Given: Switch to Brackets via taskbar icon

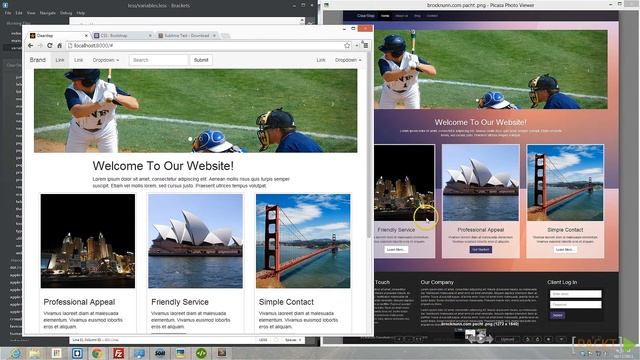Looking at the screenshot, I should pyautogui.click(x=77, y=353).
